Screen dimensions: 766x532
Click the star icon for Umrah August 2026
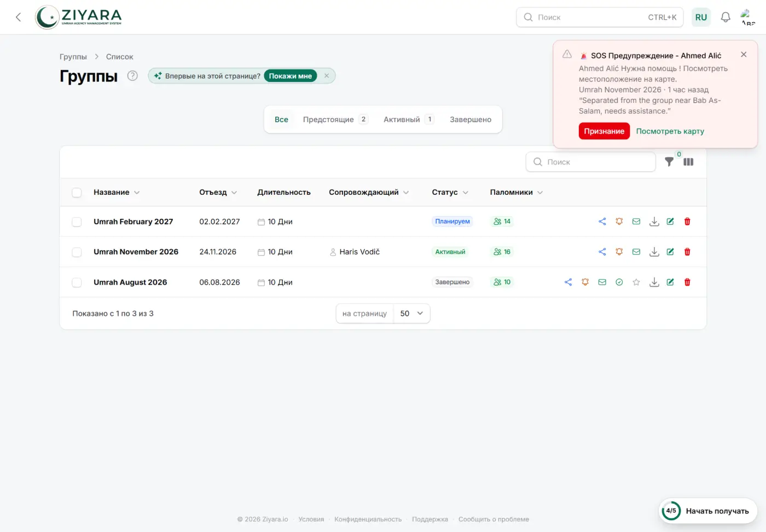636,282
